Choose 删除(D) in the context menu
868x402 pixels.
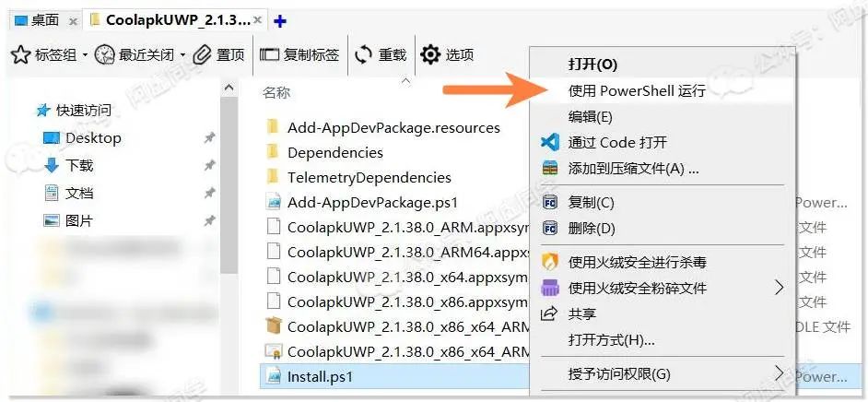tap(592, 228)
